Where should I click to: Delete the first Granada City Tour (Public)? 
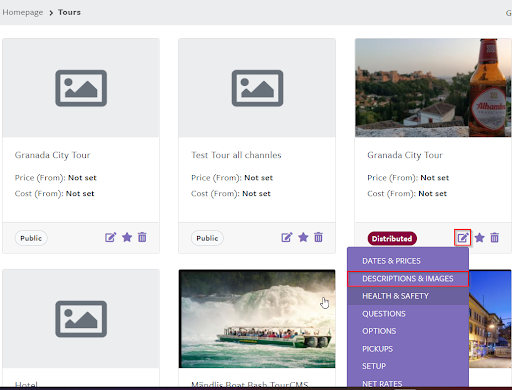tap(142, 237)
